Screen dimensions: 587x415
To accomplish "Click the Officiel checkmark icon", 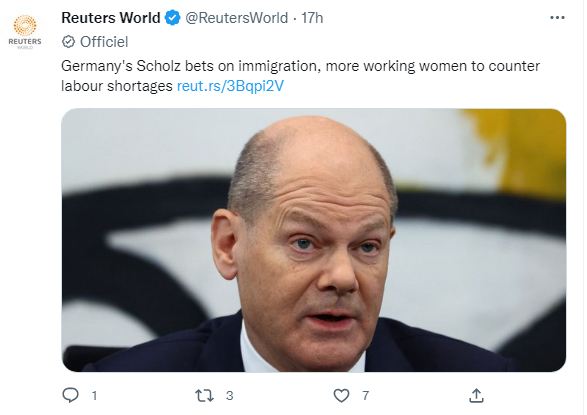I will point(68,42).
